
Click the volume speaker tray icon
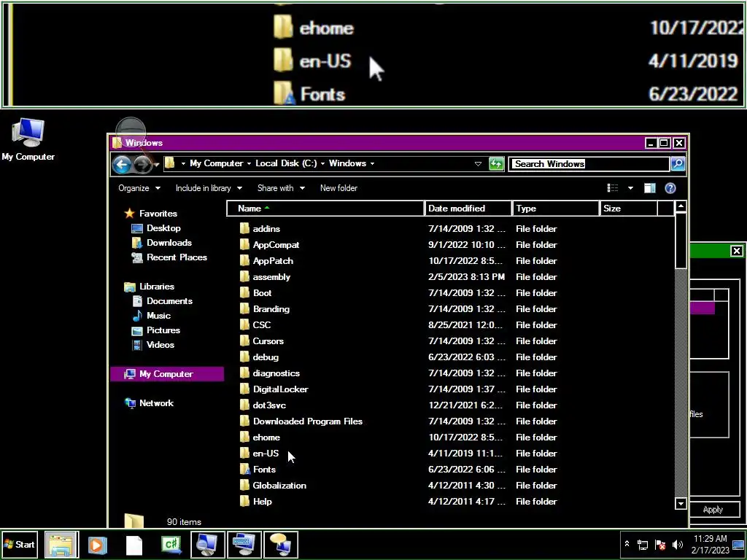(x=677, y=545)
